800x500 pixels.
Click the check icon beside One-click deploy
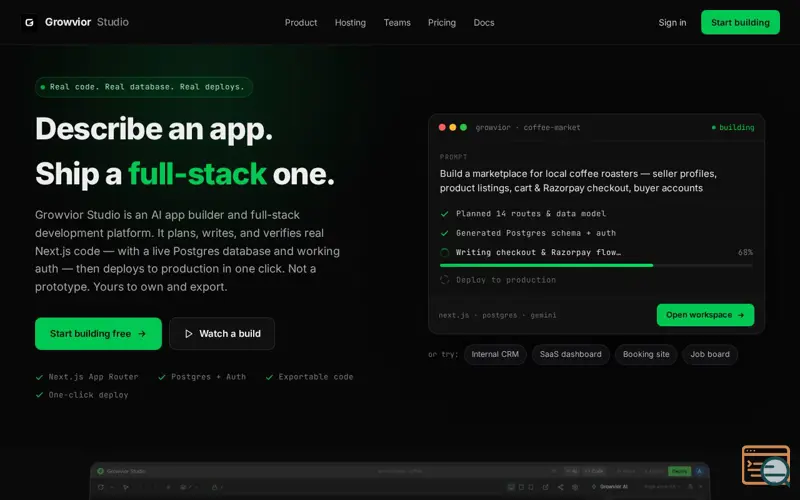click(x=39, y=395)
